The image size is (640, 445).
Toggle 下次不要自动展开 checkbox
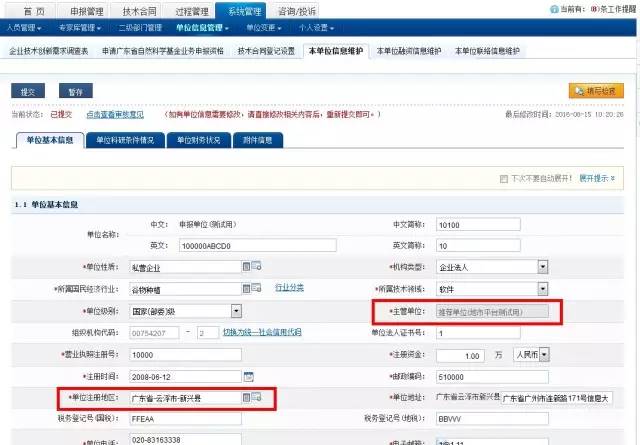pos(505,178)
